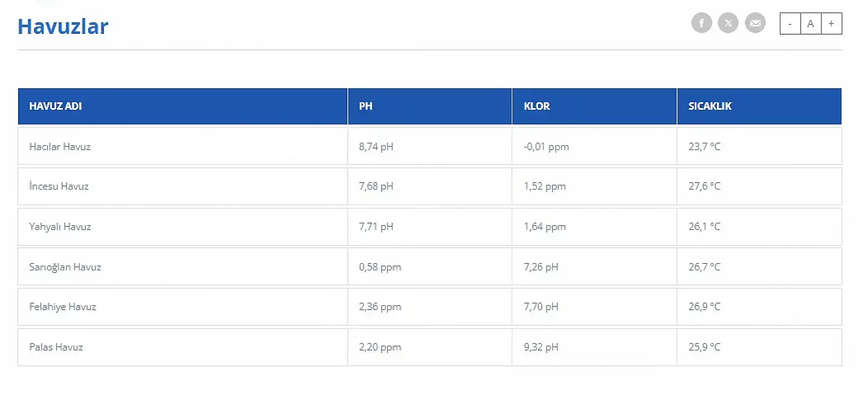Click the PH column header
This screenshot has height=414, width=868.
pos(365,106)
